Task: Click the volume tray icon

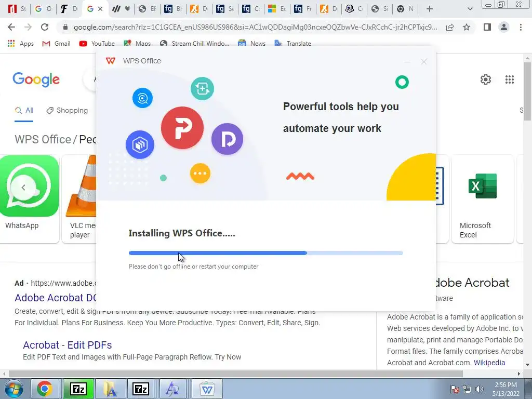Action: tap(480, 389)
